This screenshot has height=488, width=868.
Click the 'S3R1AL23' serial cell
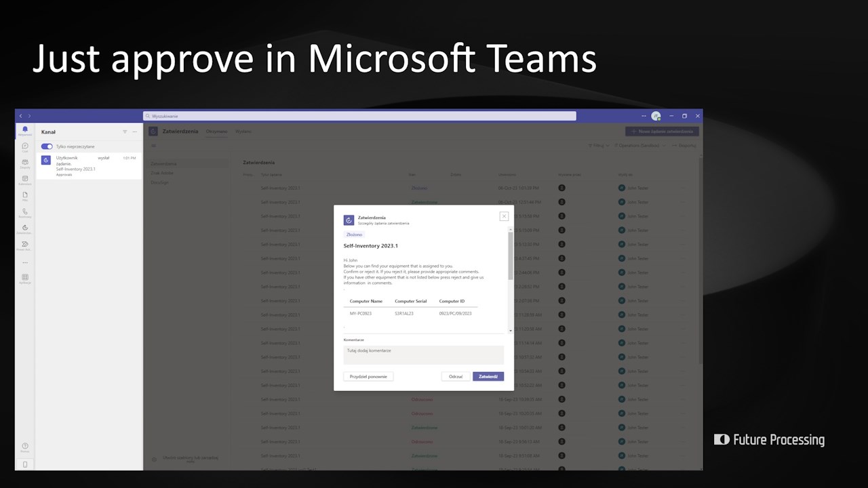point(404,314)
